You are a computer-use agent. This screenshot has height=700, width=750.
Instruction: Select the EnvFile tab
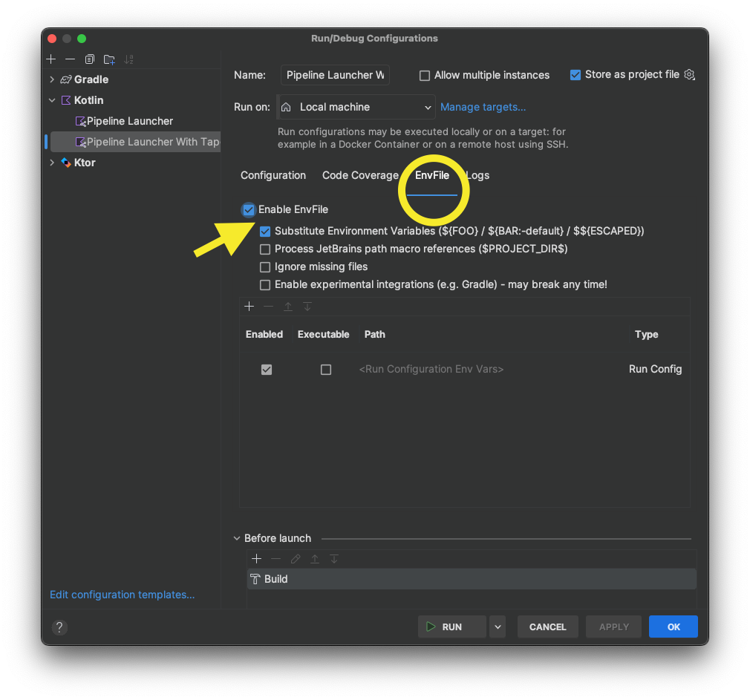tap(432, 175)
